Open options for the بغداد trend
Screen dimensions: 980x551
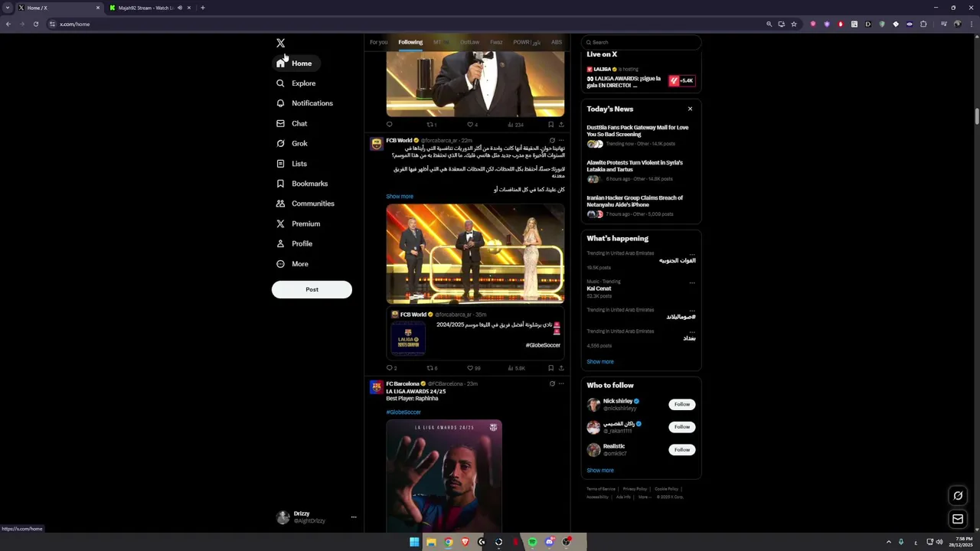coord(692,332)
